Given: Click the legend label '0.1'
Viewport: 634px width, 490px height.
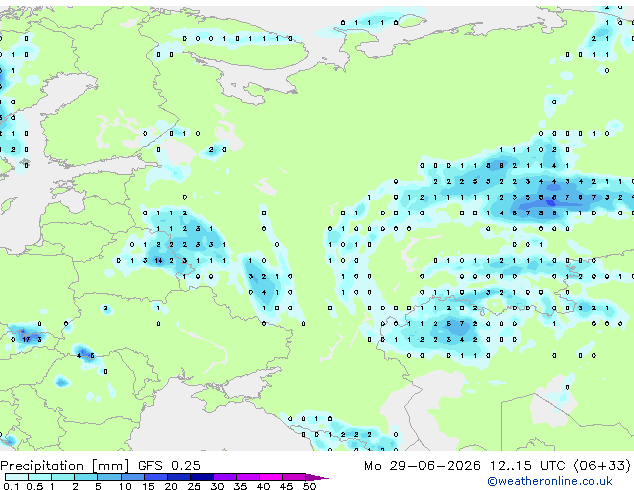Looking at the screenshot, I should click(x=11, y=486).
